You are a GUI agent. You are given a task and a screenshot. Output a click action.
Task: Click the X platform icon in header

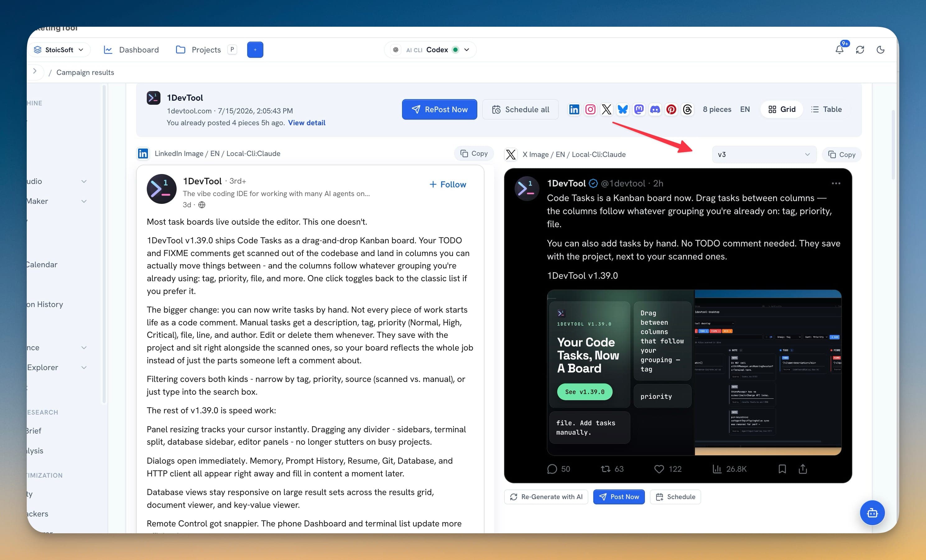[x=606, y=109]
